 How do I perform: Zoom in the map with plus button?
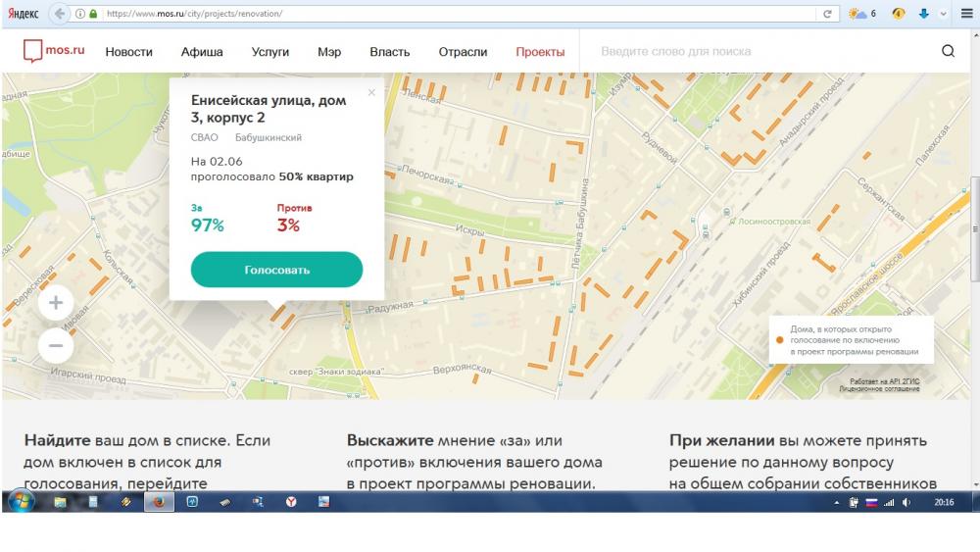pos(56,303)
